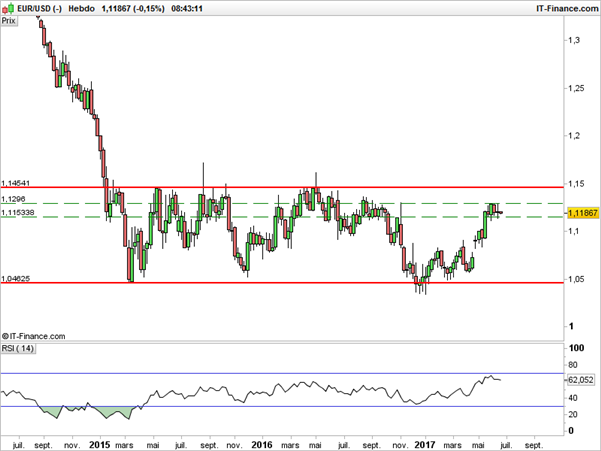Click the 1,04625 support level label

[16, 279]
